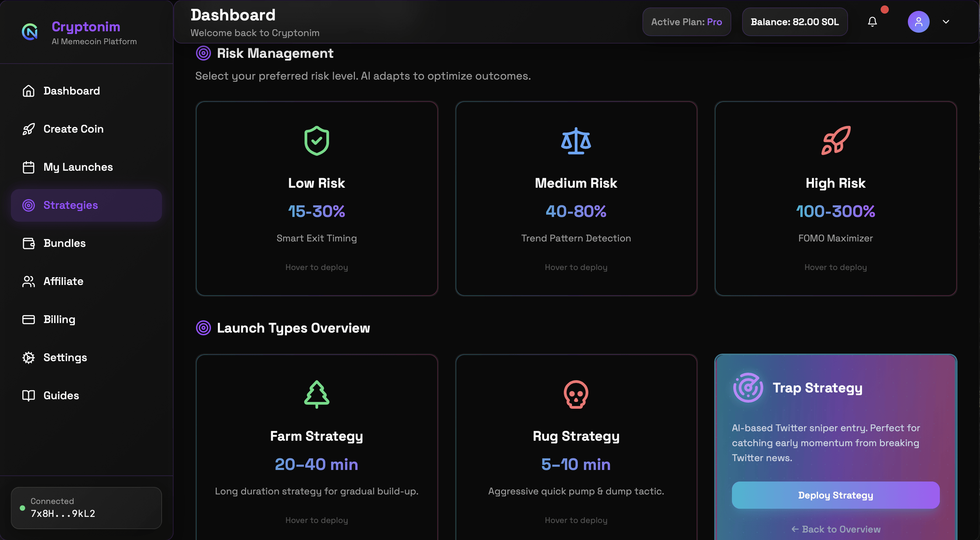980x540 pixels.
Task: Click the Back to Overview link
Action: pyautogui.click(x=835, y=529)
